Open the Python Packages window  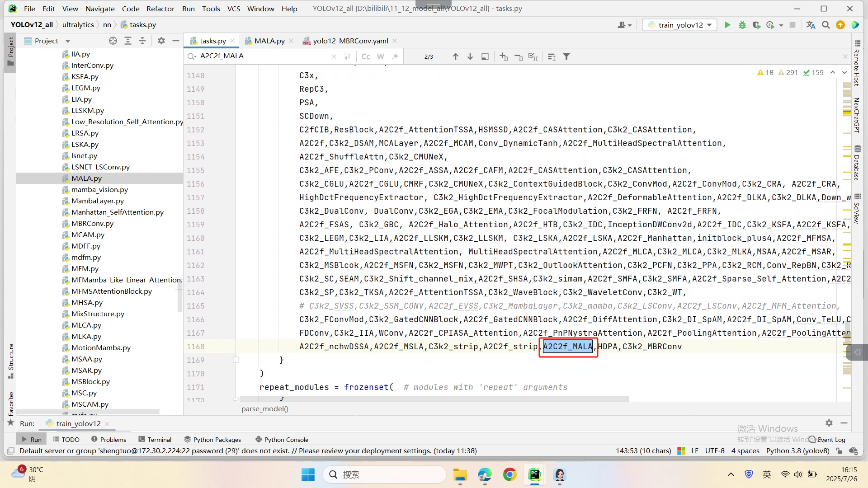[x=212, y=440]
